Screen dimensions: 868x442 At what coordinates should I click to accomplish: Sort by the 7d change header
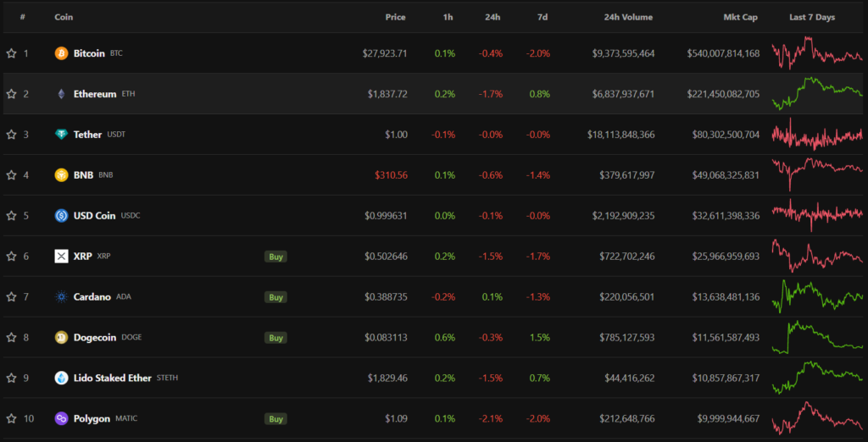[x=542, y=17]
